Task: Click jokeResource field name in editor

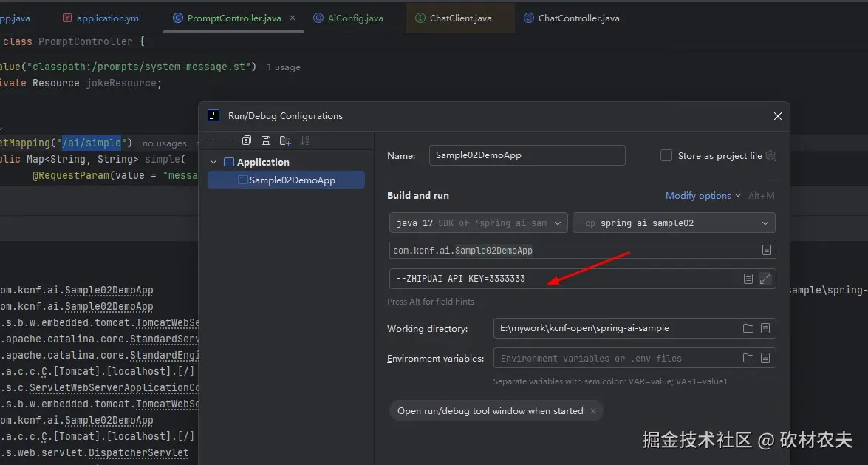Action: (x=121, y=83)
